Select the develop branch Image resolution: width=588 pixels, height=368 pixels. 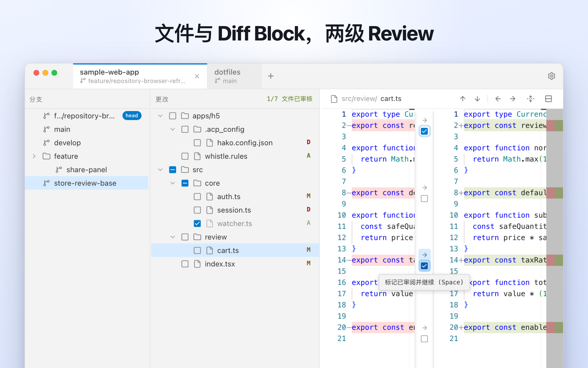tap(87, 143)
